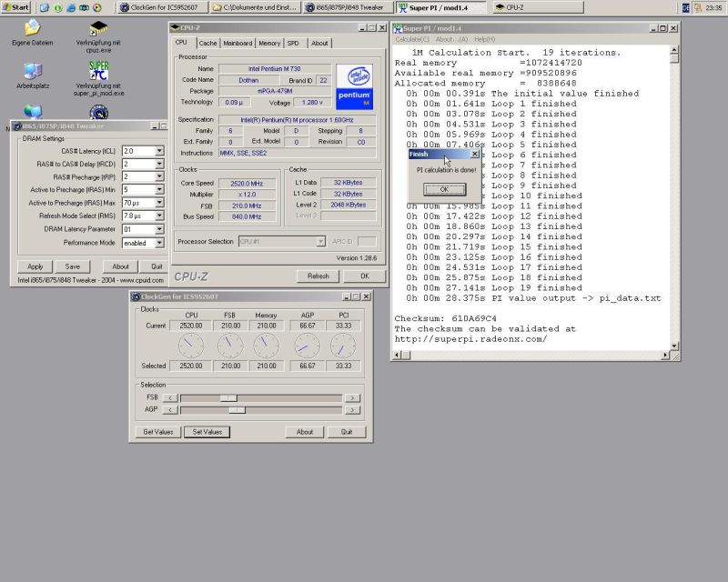This screenshot has height=582, width=728.
Task: Open the Processor Selection dropdown
Action: pyautogui.click(x=321, y=241)
